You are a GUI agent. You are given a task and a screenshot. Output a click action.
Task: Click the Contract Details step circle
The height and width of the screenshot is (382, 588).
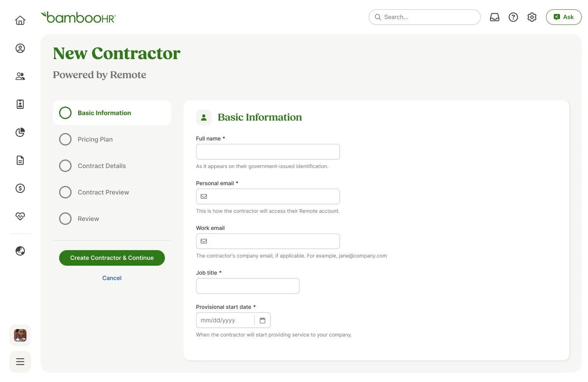click(65, 166)
